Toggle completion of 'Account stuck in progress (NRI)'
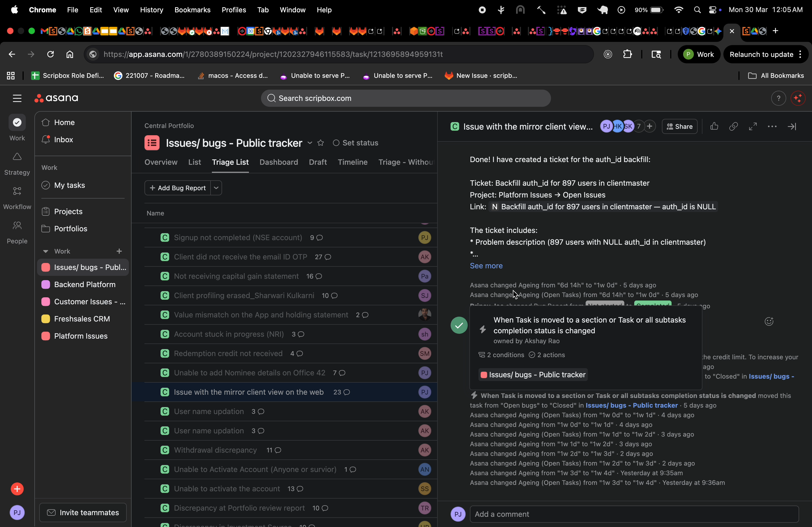This screenshot has height=527, width=812. click(x=165, y=334)
